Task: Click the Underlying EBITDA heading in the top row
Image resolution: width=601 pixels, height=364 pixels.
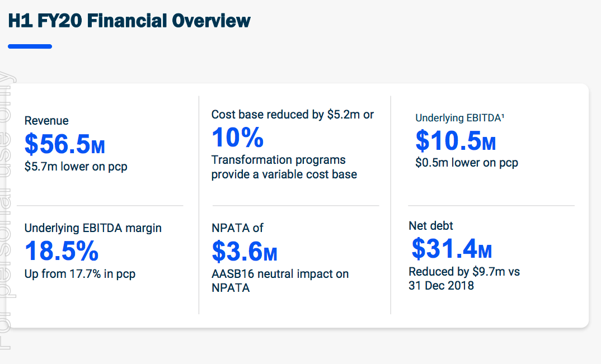Action: click(x=461, y=118)
